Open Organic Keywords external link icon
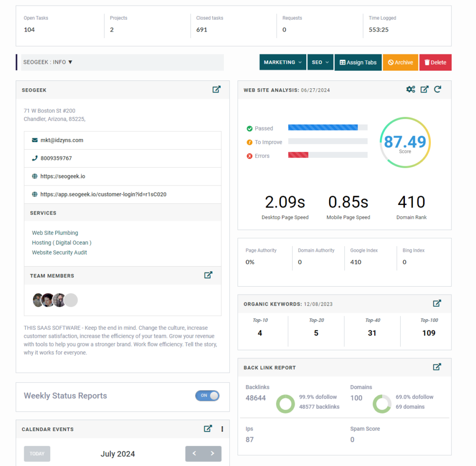The width and height of the screenshot is (476, 466). 437,303
